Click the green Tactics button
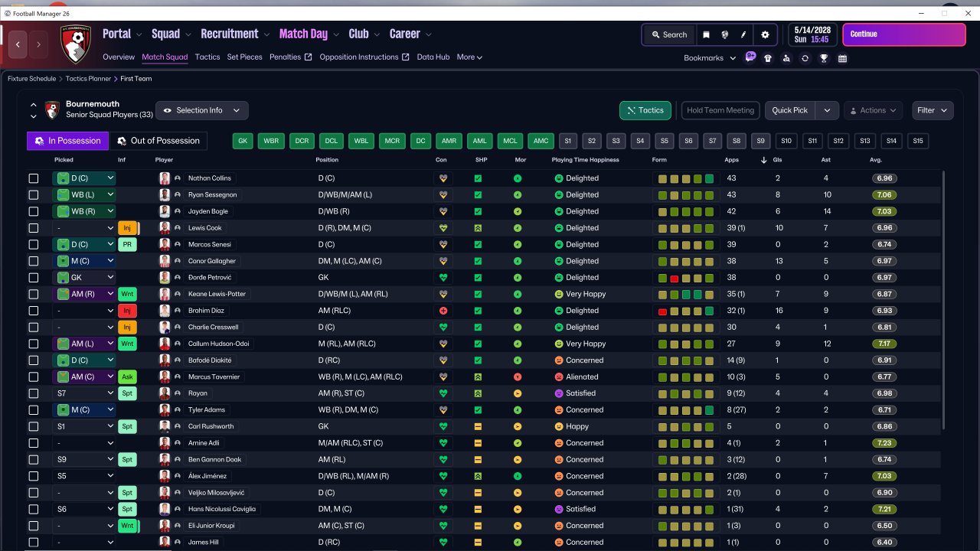 pos(645,110)
